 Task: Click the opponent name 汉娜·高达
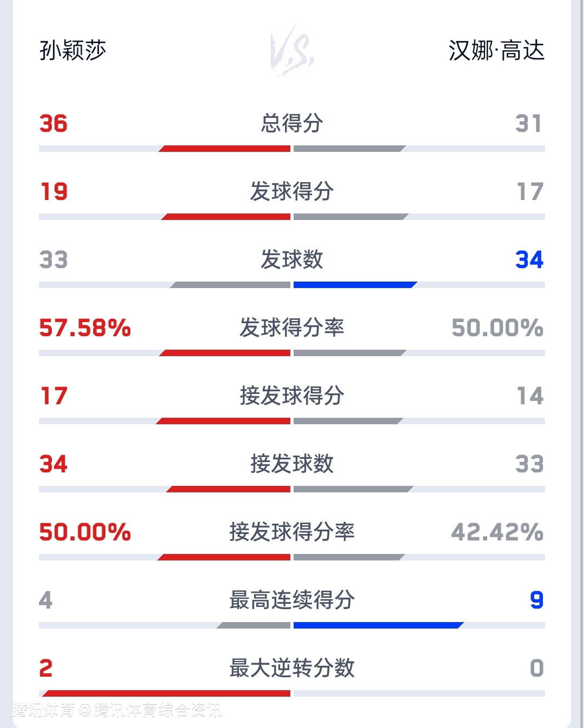click(x=496, y=51)
